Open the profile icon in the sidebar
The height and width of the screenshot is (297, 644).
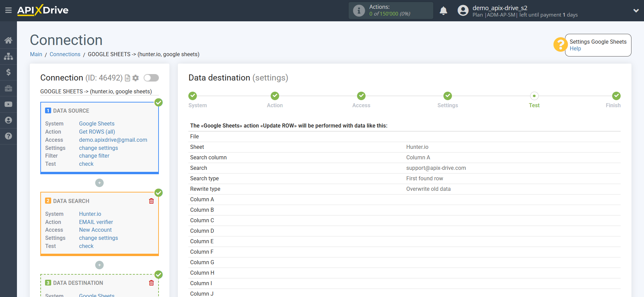(8, 120)
